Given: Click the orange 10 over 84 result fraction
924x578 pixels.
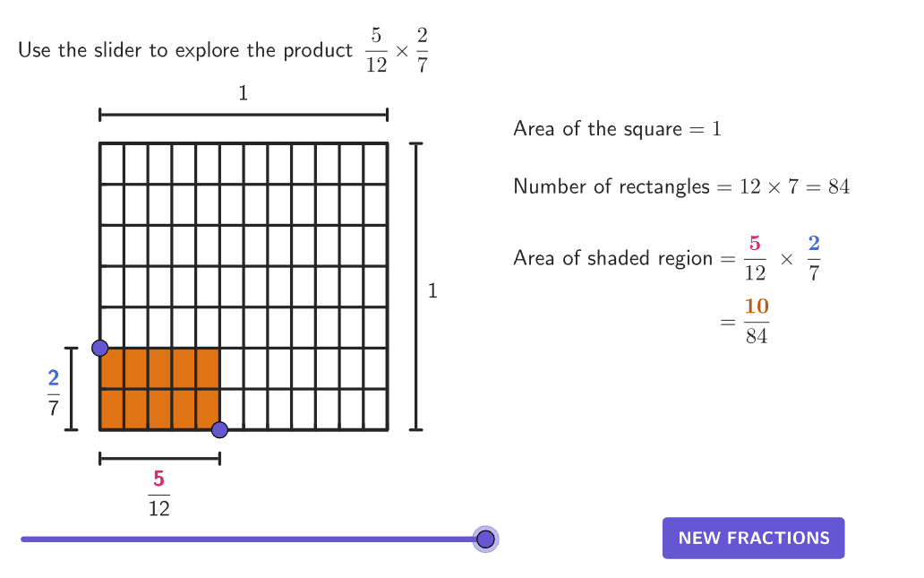Looking at the screenshot, I should click(757, 321).
